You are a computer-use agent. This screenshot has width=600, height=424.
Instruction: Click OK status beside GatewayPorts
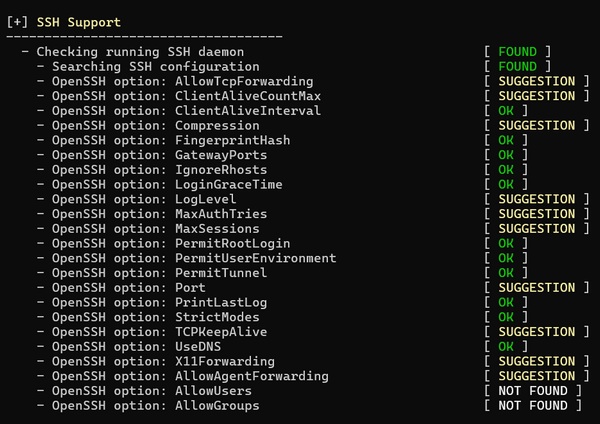click(505, 155)
